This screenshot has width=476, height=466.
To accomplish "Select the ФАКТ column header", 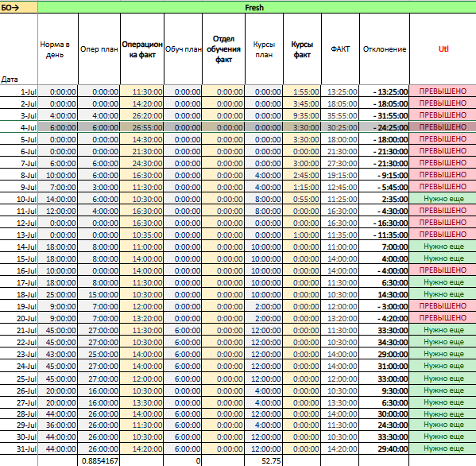I will pyautogui.click(x=340, y=49).
